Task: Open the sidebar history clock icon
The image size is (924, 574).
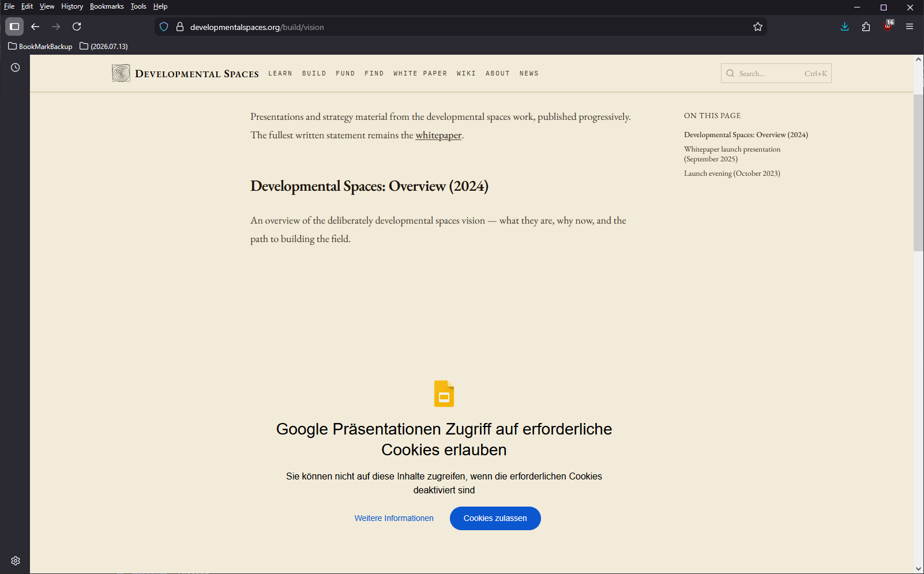Action: 16,67
